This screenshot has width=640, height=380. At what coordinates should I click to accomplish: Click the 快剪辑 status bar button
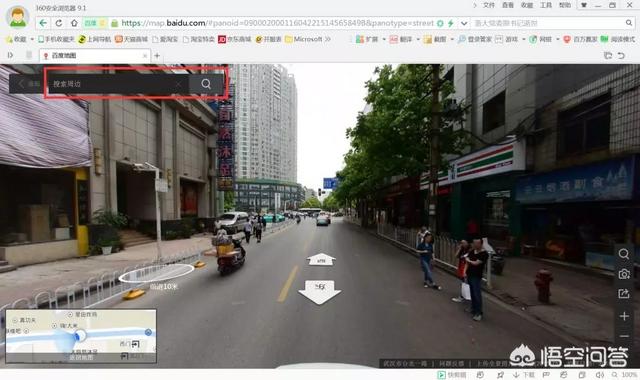(x=452, y=375)
